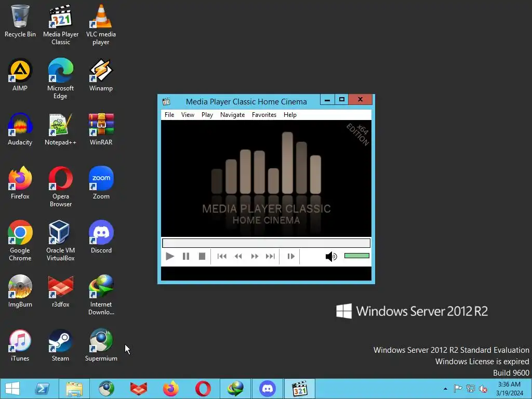
Task: Mute audio with the speaker icon
Action: pyautogui.click(x=331, y=257)
